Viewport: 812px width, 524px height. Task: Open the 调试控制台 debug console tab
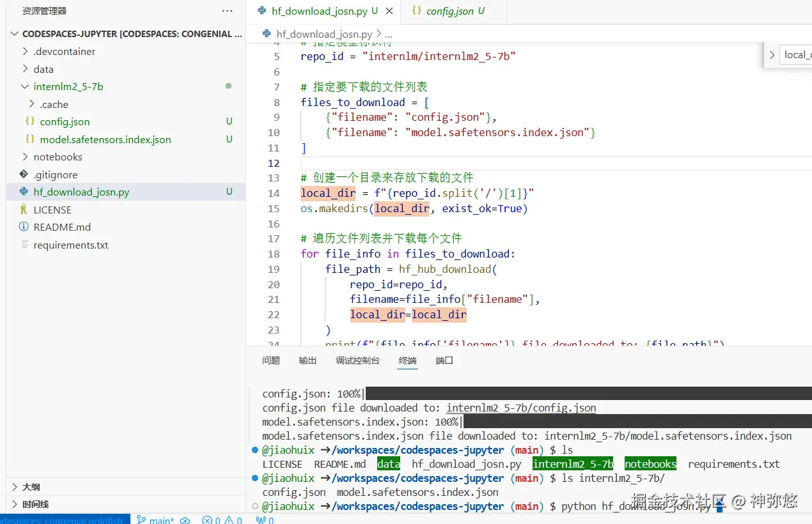point(357,360)
